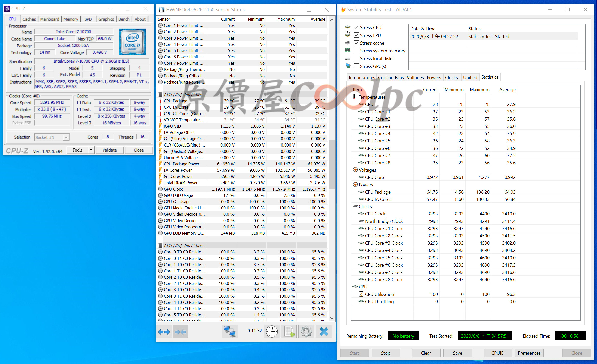Click Tools button in CPU-Z
Screen dimensions: 597x364
(x=77, y=150)
